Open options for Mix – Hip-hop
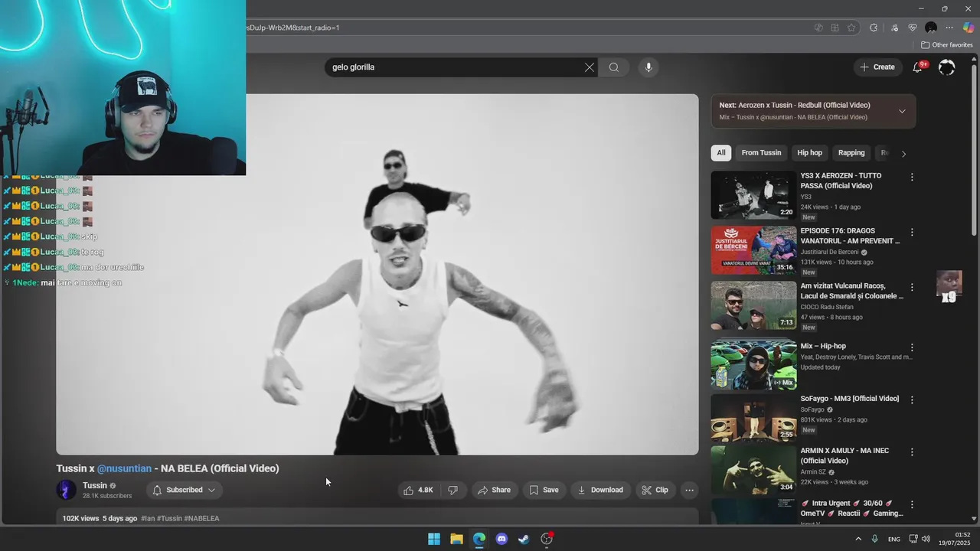 [x=911, y=347]
